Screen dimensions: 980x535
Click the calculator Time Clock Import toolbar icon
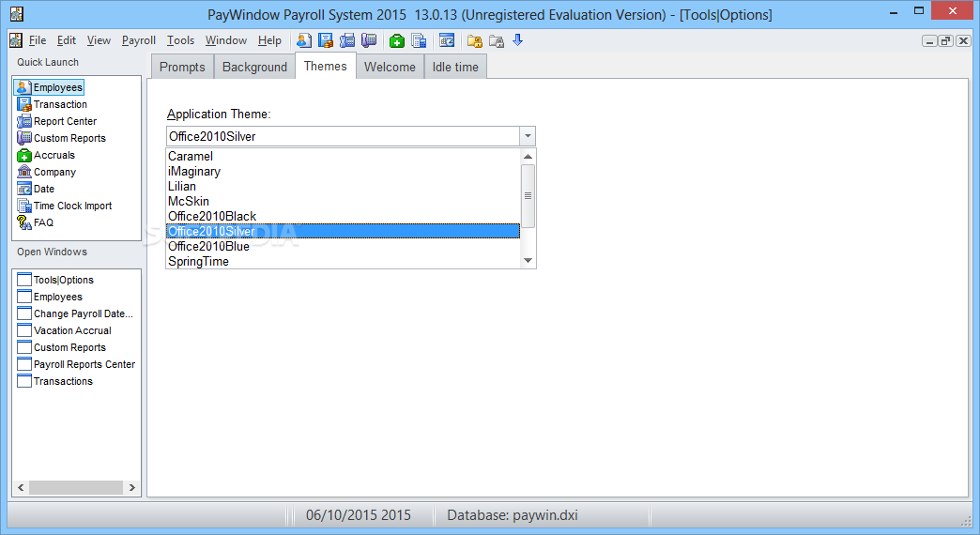[x=419, y=40]
